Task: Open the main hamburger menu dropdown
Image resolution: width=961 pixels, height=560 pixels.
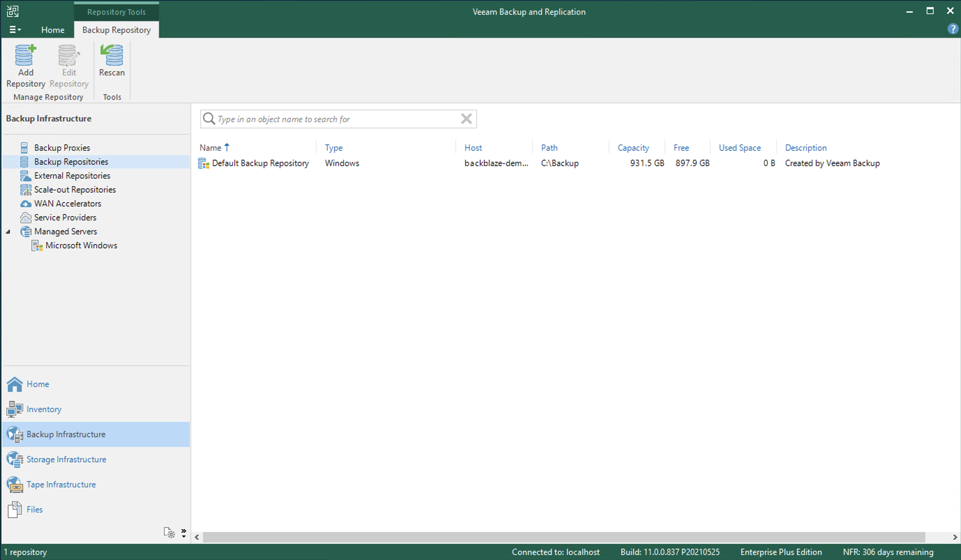Action: 15,29
